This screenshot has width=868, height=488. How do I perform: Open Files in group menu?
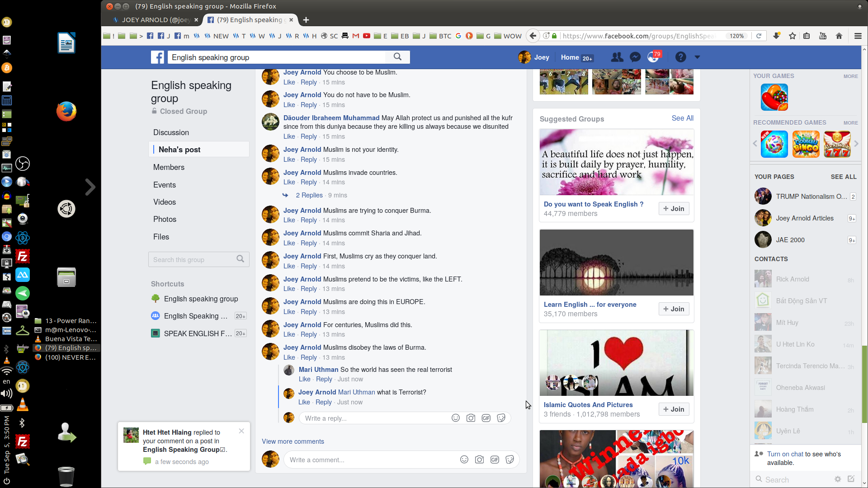click(161, 237)
